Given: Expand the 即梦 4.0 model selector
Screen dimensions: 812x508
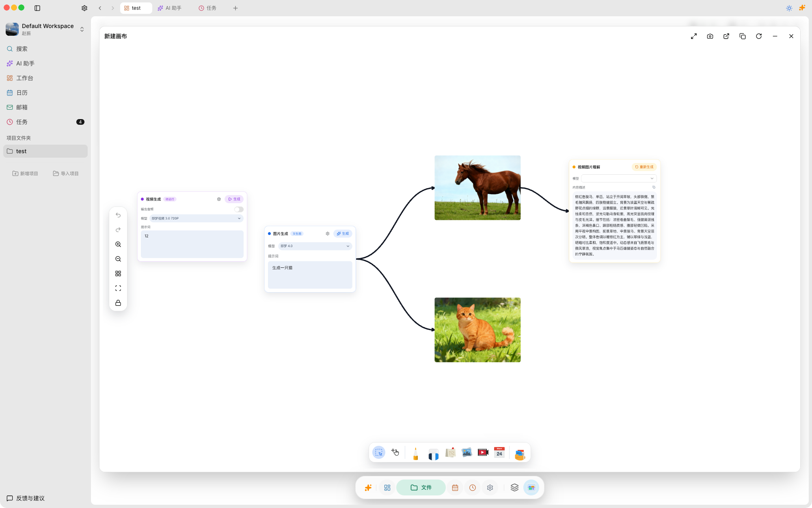Looking at the screenshot, I should coord(315,246).
